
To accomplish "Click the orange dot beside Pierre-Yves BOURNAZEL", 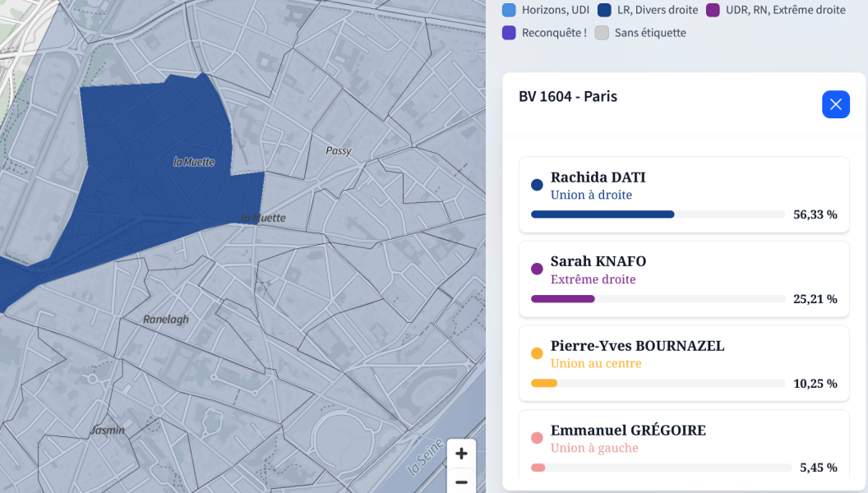I will (537, 353).
